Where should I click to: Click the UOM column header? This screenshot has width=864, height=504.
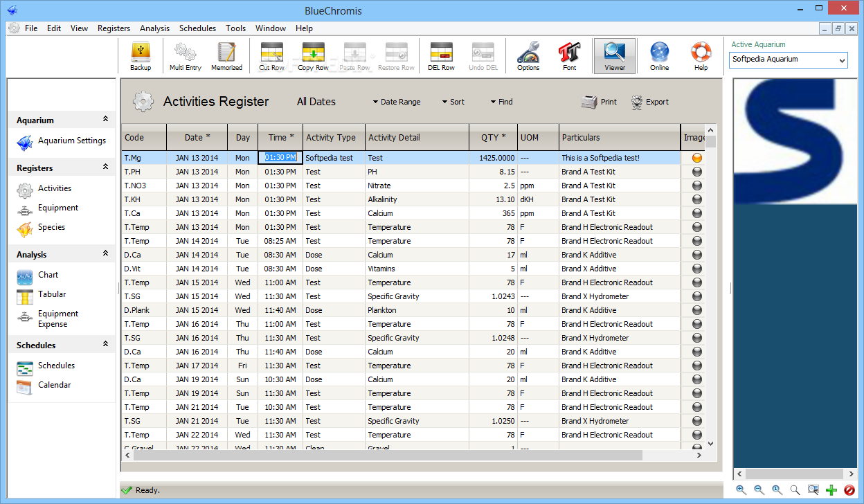pyautogui.click(x=539, y=137)
